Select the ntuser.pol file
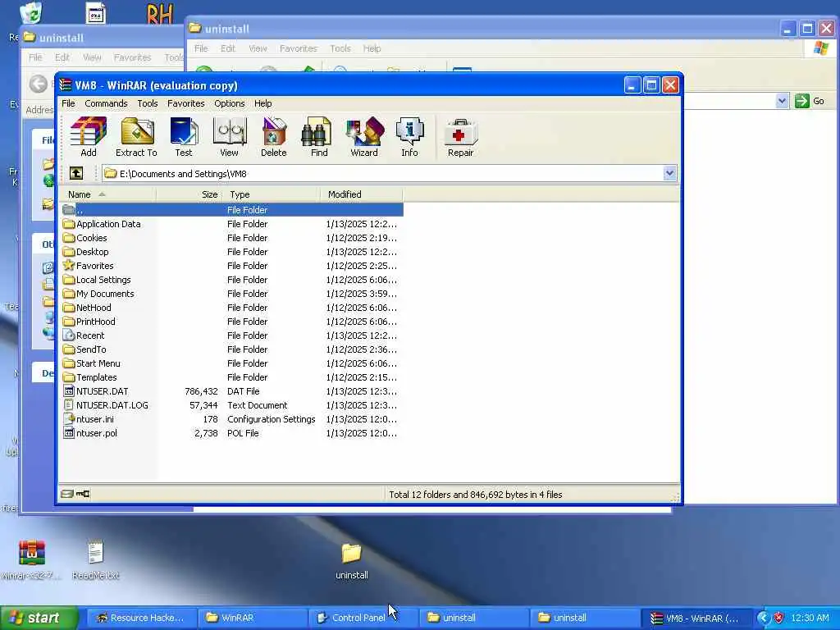This screenshot has width=840, height=630. click(90, 433)
